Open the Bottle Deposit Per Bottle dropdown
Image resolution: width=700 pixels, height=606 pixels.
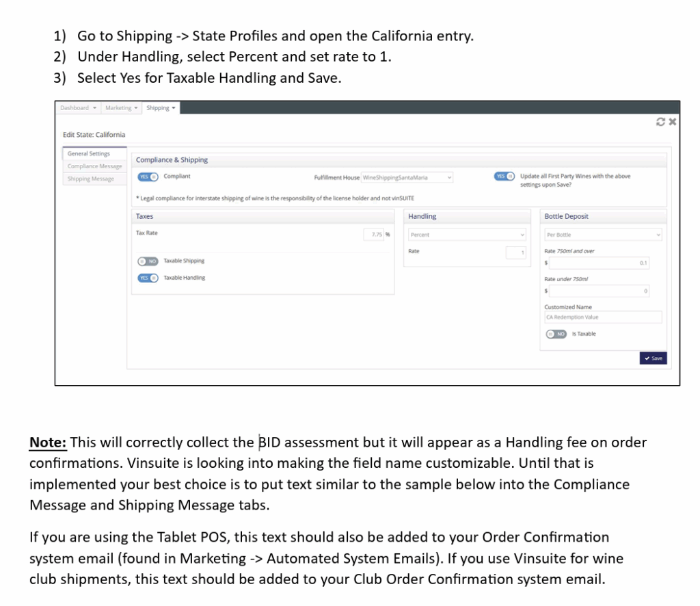pyautogui.click(x=603, y=235)
